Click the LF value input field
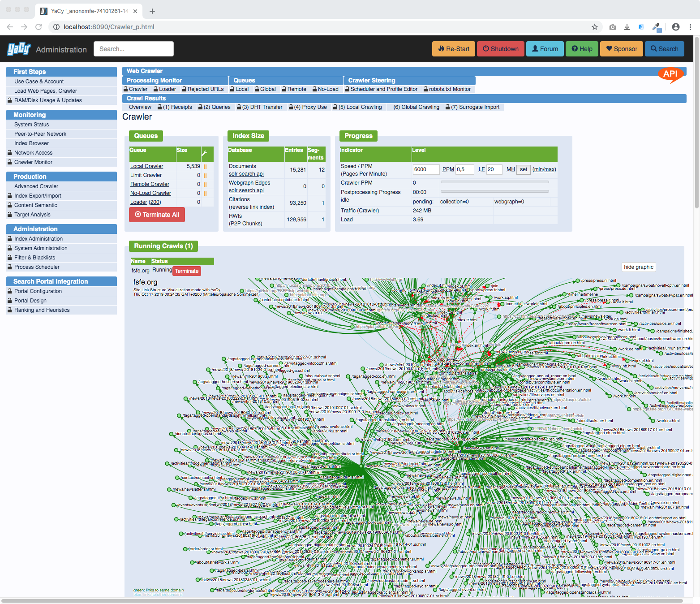This screenshot has width=700, height=604. tap(466, 169)
